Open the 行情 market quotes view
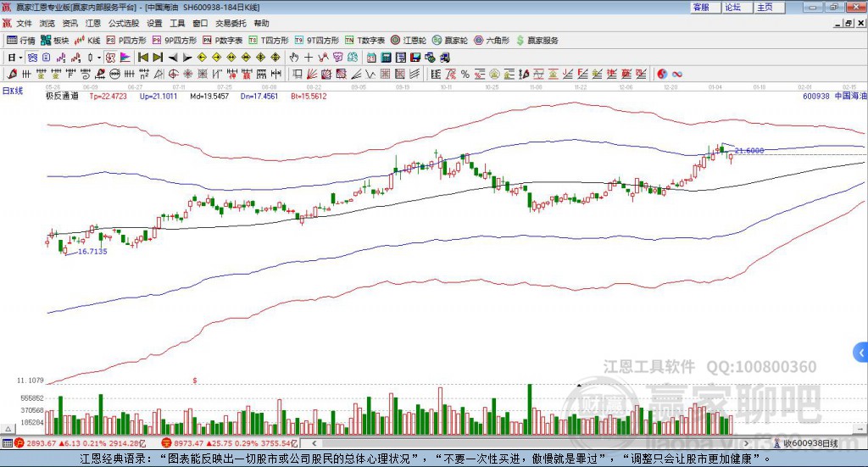The height and width of the screenshot is (467, 868). pos(21,40)
